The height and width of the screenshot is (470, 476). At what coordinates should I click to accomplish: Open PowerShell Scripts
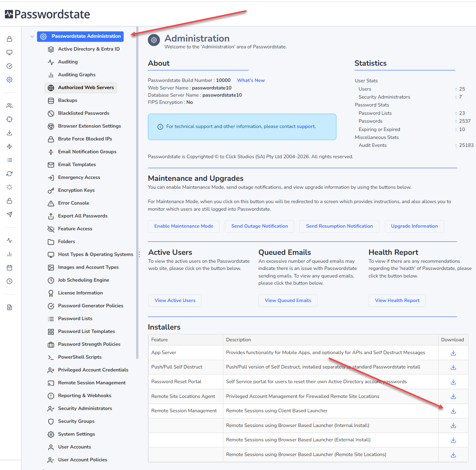(75, 357)
